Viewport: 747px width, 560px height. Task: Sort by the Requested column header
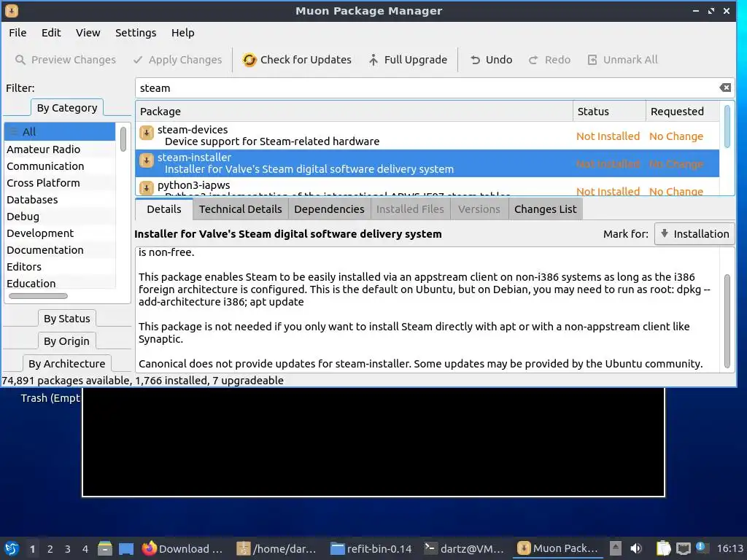[x=682, y=112]
